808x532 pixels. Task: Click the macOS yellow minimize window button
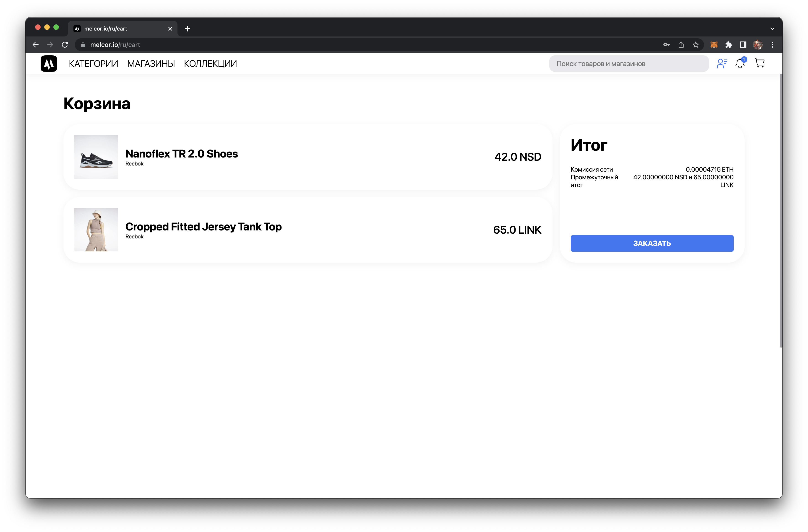point(47,27)
